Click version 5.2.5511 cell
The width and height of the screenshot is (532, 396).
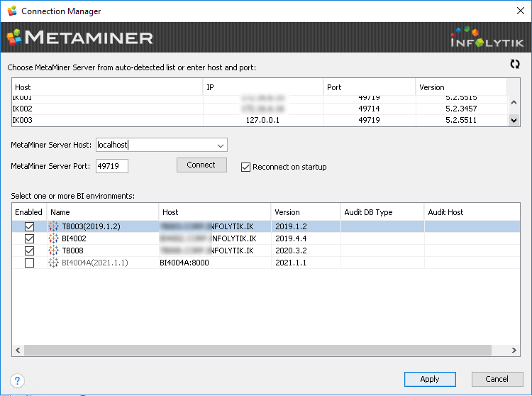coord(461,120)
